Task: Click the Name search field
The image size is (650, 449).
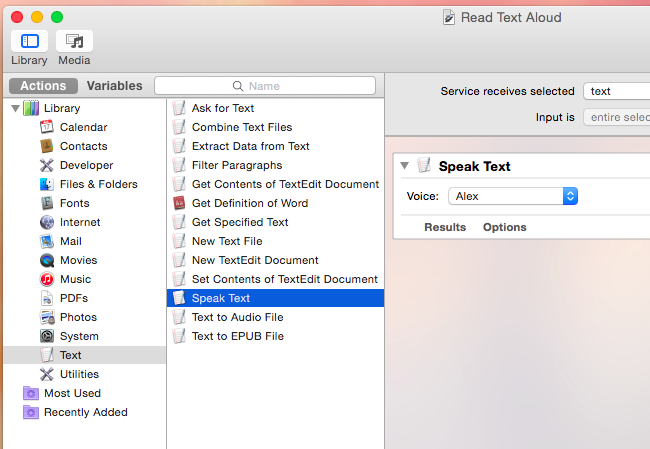Action: click(265, 86)
